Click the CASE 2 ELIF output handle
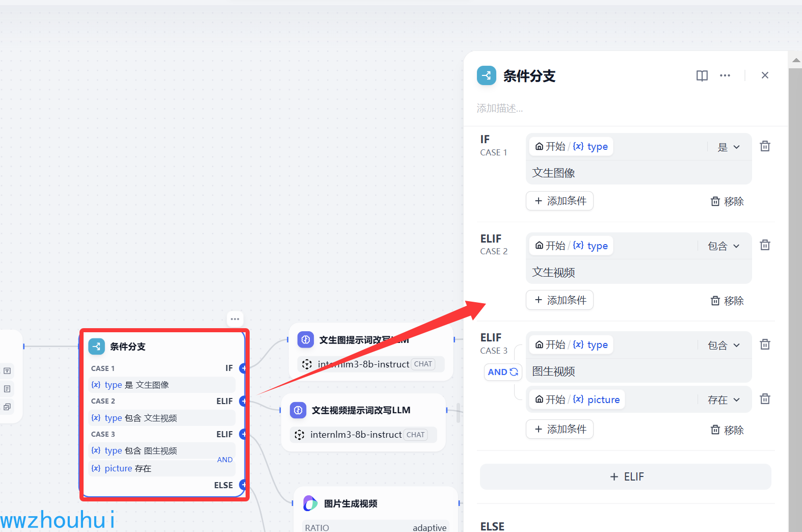 pyautogui.click(x=243, y=401)
